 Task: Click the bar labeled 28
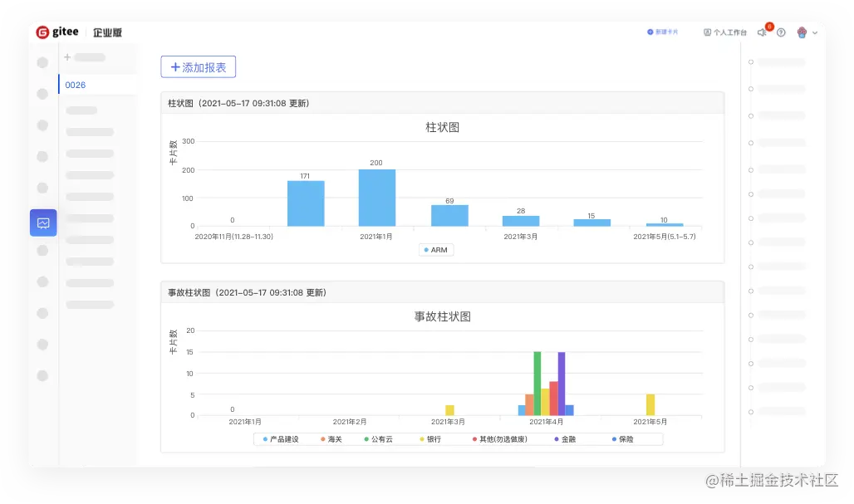521,221
